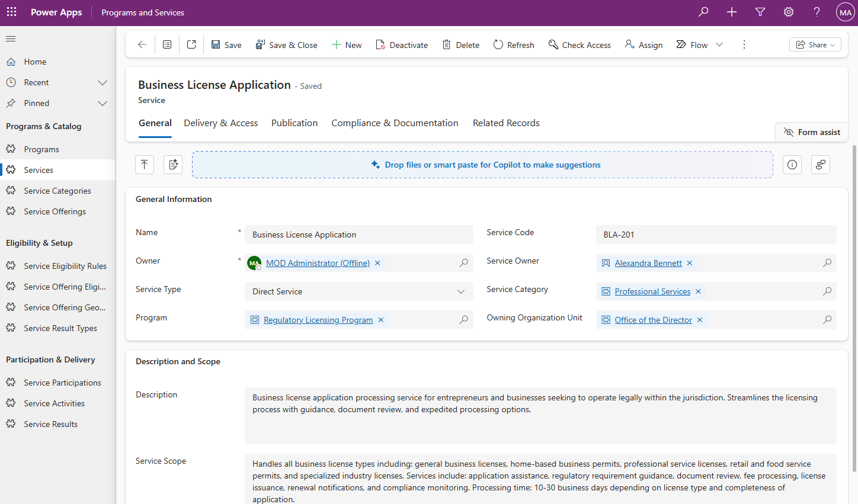Viewport: 858px width, 504px height.
Task: Open the Copilot info circle icon
Action: click(792, 165)
